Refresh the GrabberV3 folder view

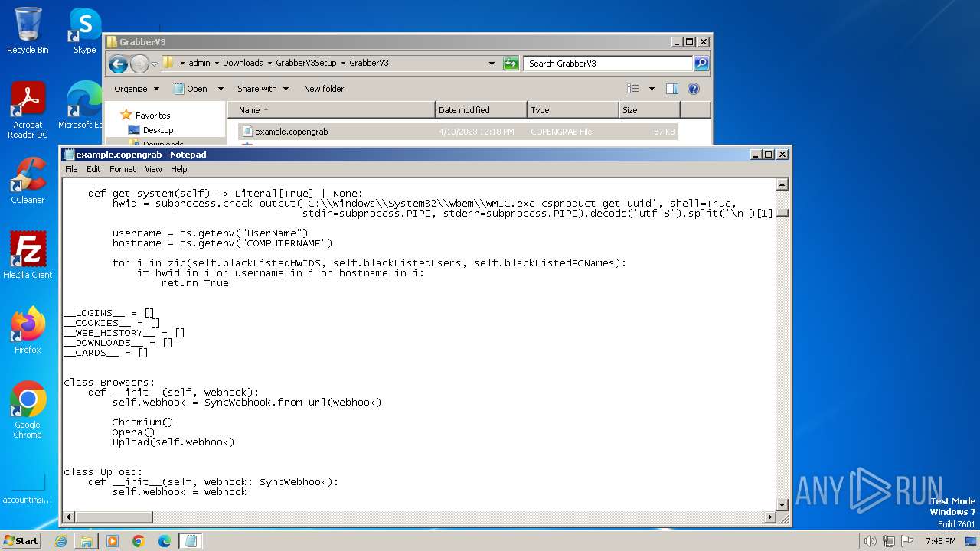[x=511, y=64]
